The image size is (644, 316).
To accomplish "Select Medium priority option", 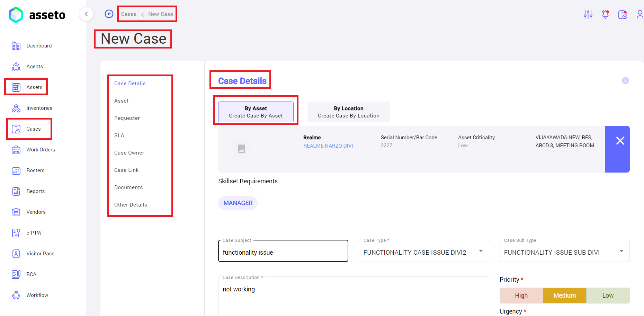I will (x=564, y=296).
